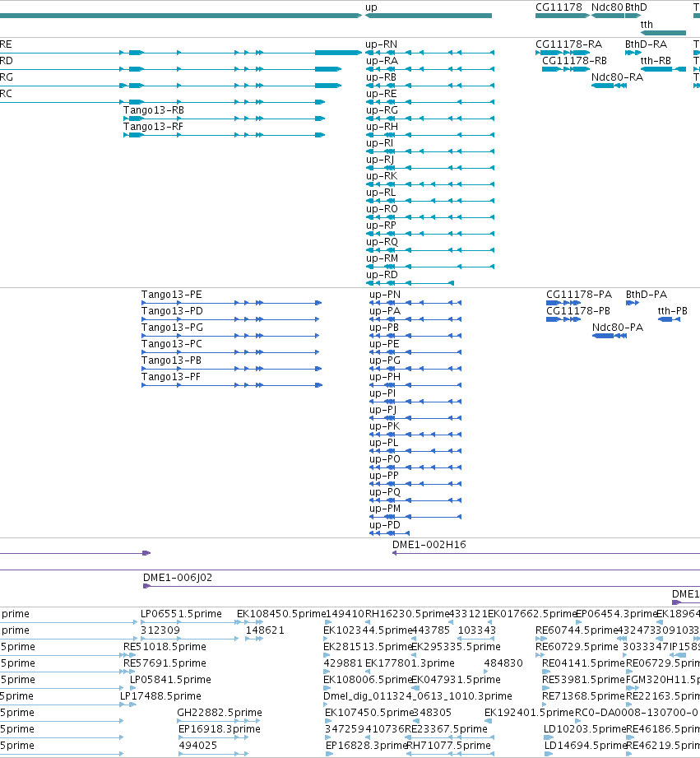Select transcript up-RP
The width and height of the screenshot is (700, 758).
pyautogui.click(x=381, y=226)
